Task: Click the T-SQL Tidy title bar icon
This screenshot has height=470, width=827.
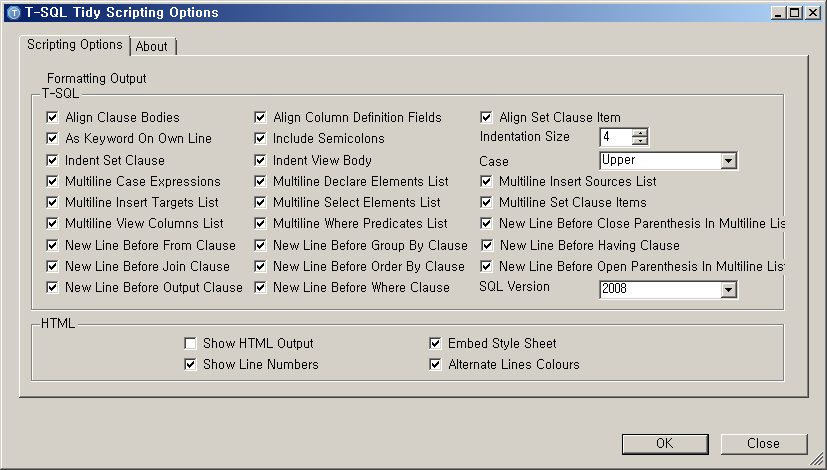Action: point(15,13)
